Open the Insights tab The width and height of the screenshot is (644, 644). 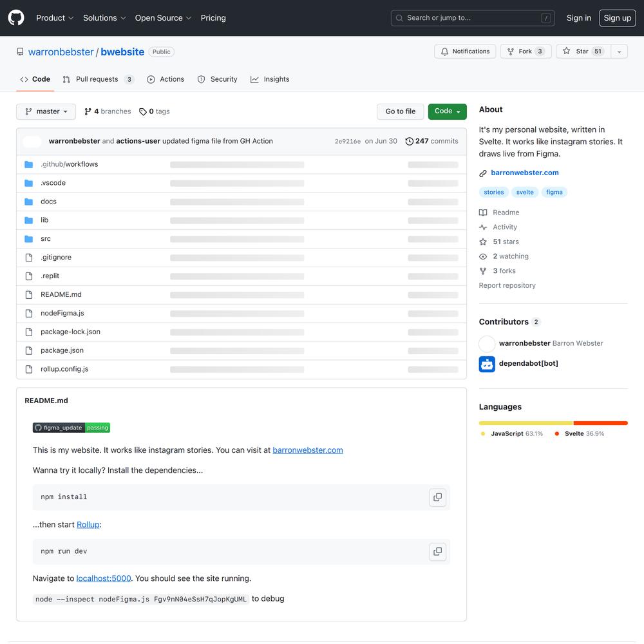point(270,79)
